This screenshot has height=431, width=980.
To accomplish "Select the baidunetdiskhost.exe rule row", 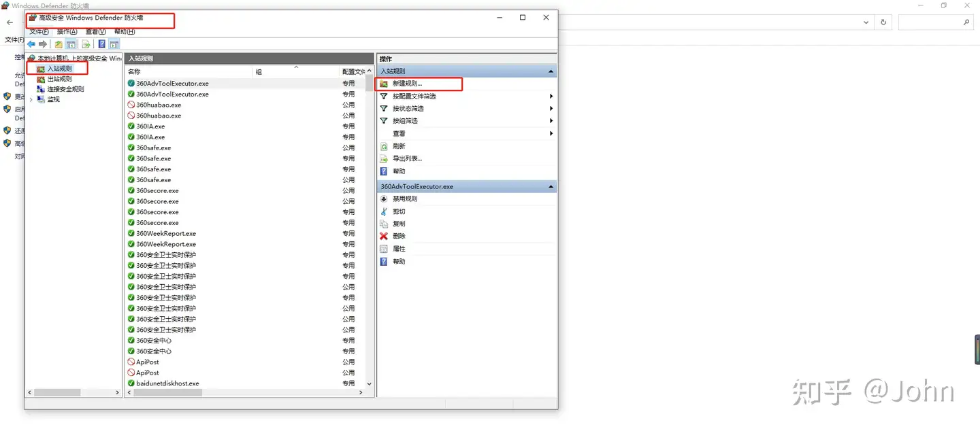I will coord(245,383).
